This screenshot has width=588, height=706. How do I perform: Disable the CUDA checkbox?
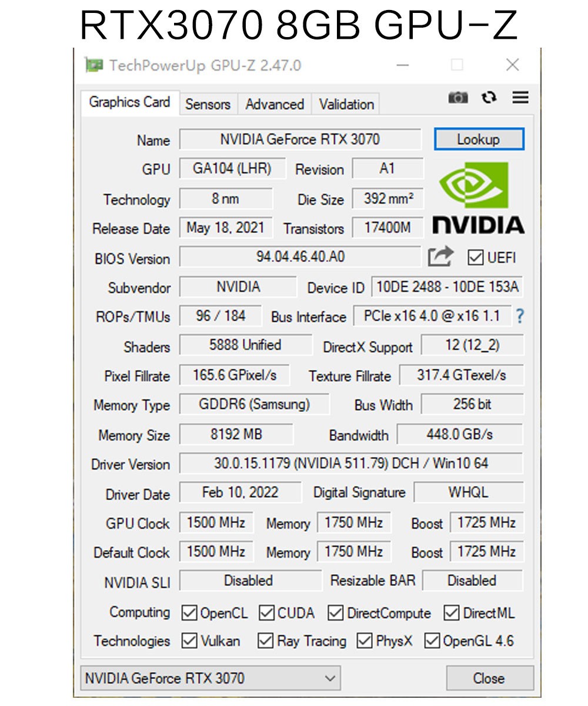point(268,612)
